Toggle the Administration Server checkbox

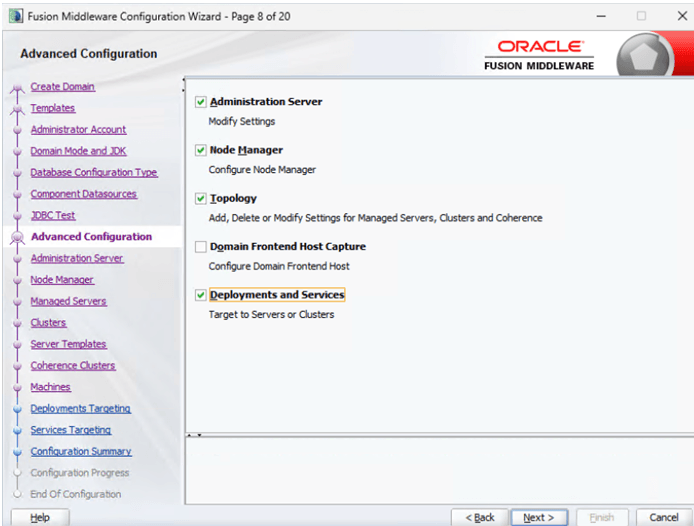(x=200, y=102)
